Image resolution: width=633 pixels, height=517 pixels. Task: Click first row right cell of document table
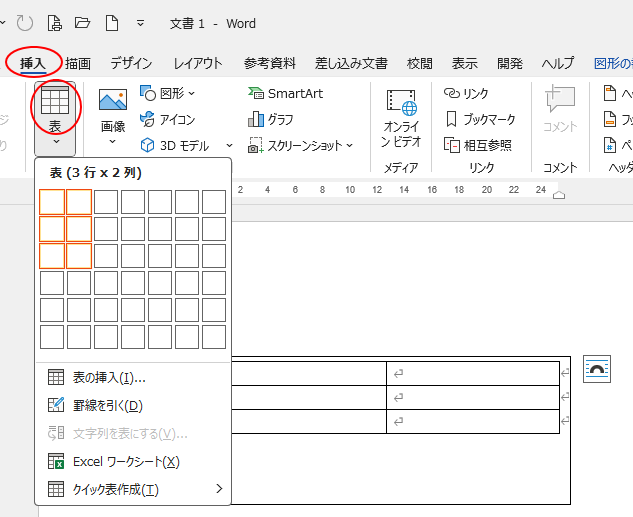473,374
